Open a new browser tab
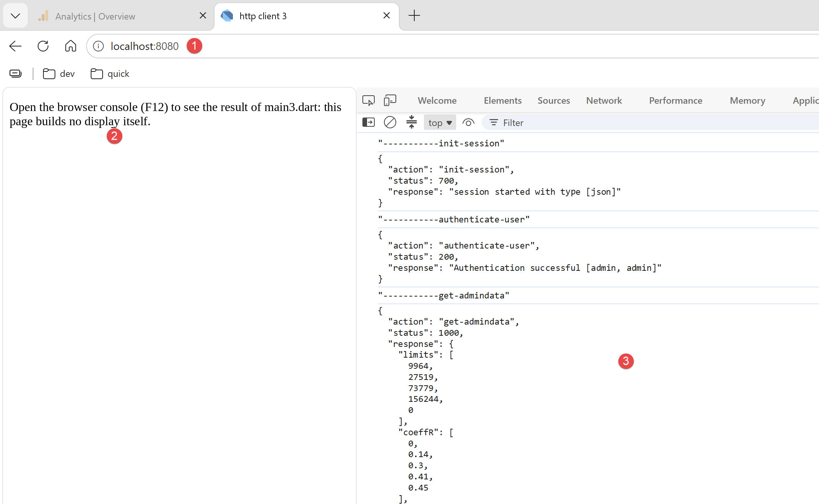Image resolution: width=819 pixels, height=504 pixels. tap(414, 15)
